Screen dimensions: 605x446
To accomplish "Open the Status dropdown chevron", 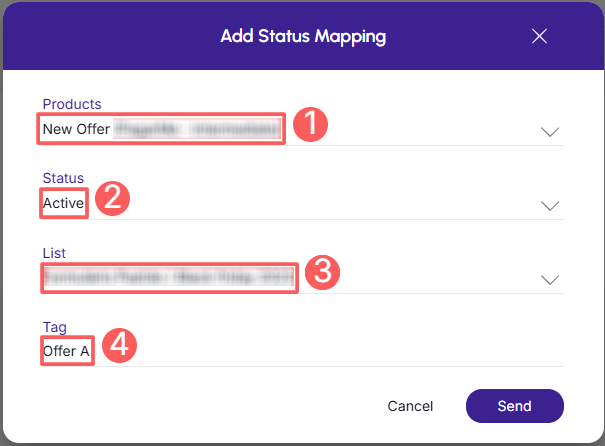I will (x=550, y=206).
